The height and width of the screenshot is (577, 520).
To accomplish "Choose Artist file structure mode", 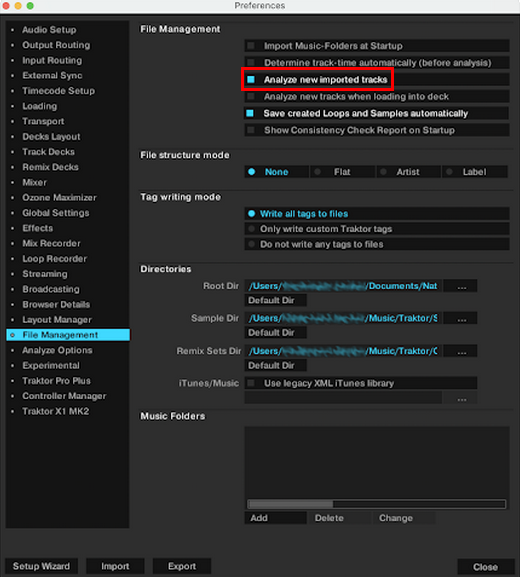I will (408, 172).
